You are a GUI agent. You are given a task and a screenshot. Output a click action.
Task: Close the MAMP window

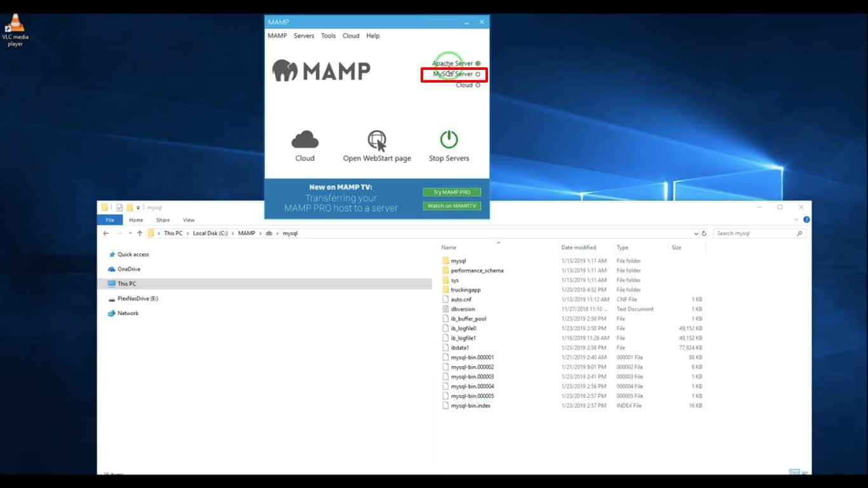[482, 22]
